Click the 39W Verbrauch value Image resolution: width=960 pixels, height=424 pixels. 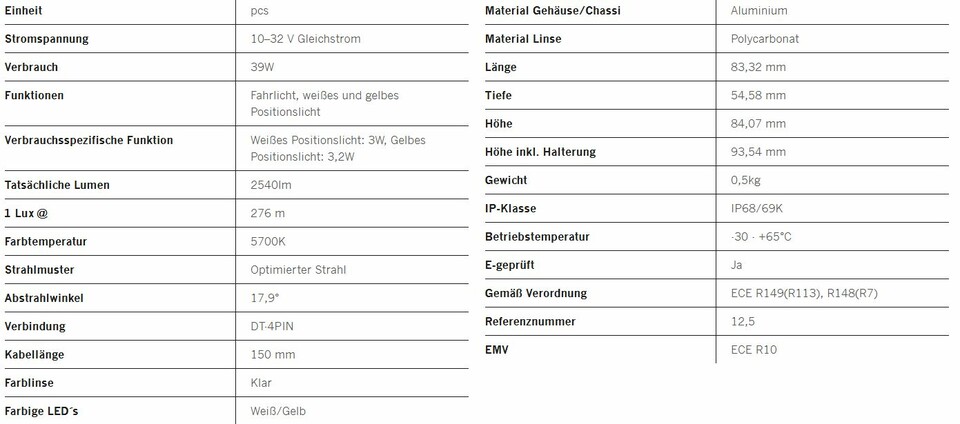[x=264, y=67]
